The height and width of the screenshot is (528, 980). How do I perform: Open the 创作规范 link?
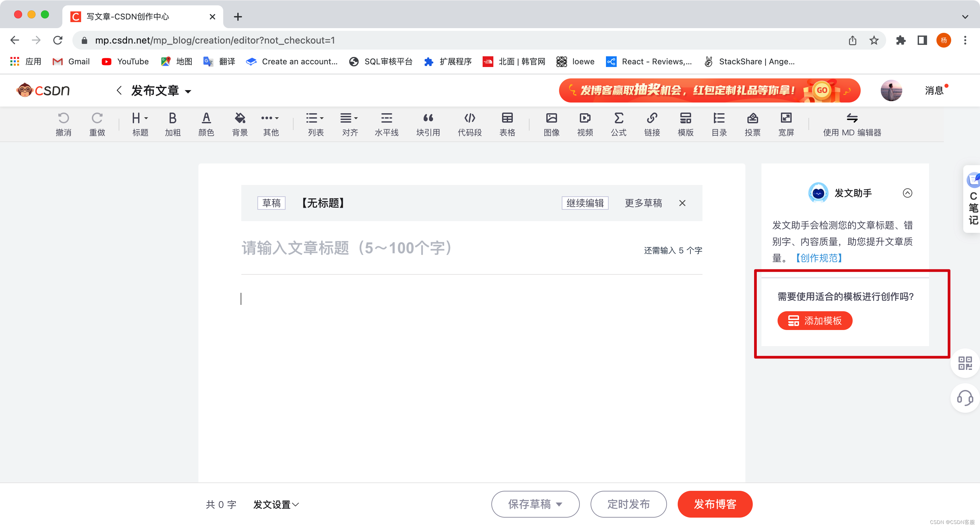(819, 258)
